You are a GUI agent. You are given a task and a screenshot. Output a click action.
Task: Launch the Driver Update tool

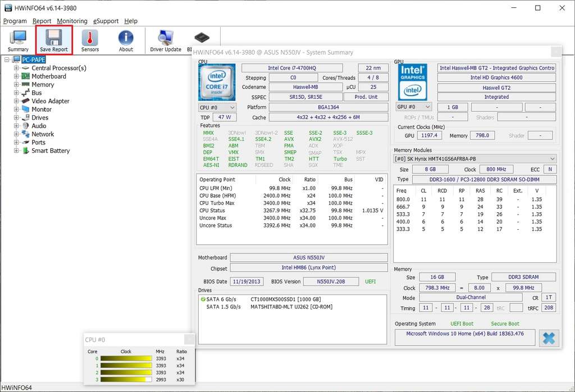coord(166,40)
